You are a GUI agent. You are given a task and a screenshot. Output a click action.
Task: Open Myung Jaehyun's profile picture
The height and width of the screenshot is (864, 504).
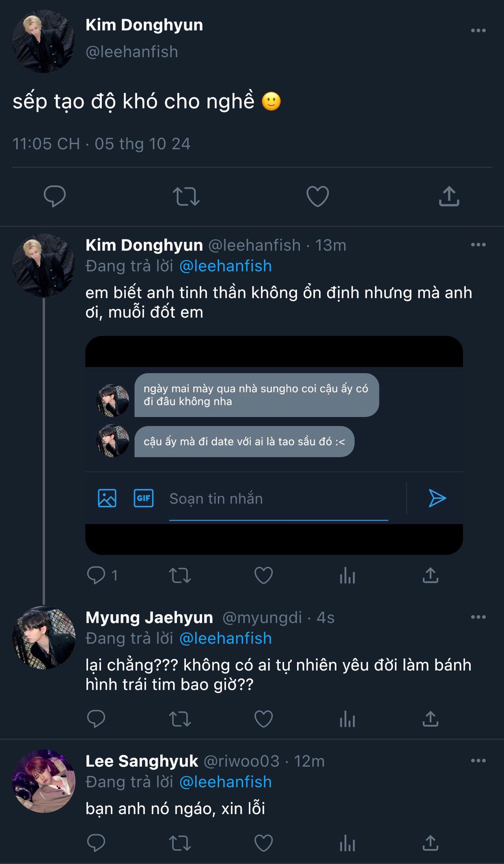(x=44, y=638)
